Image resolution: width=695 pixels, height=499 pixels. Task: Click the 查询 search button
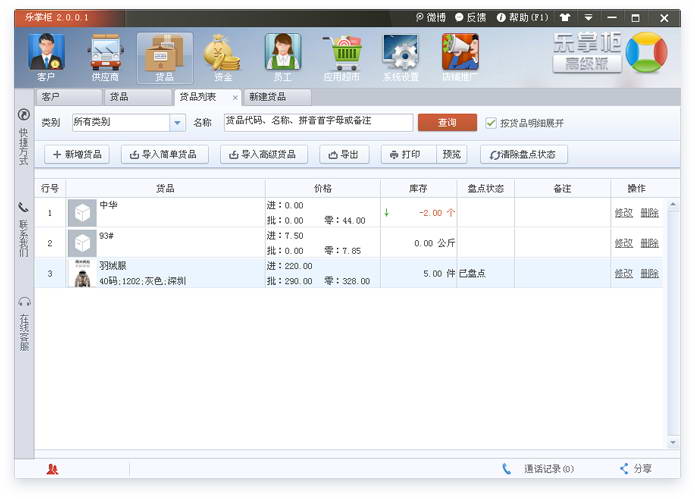[447, 123]
